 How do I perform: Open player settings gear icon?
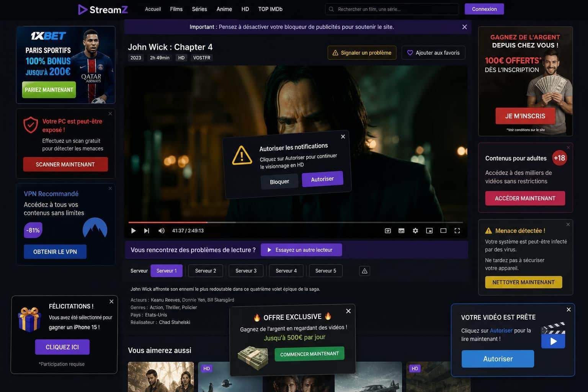pos(415,230)
